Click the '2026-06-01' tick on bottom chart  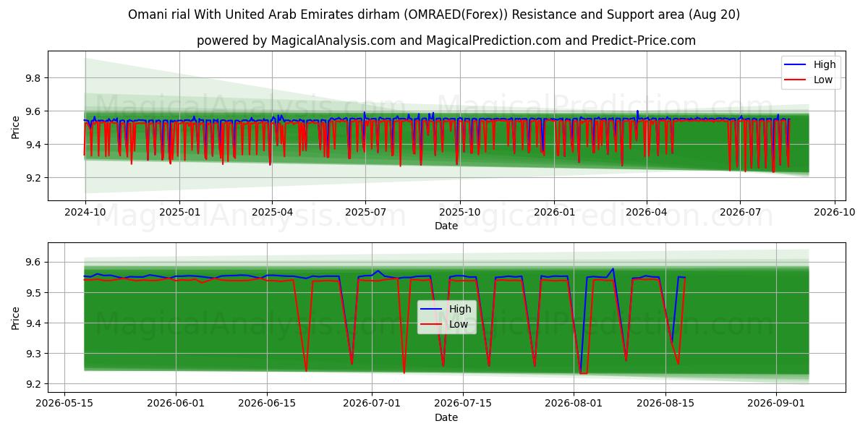point(176,404)
